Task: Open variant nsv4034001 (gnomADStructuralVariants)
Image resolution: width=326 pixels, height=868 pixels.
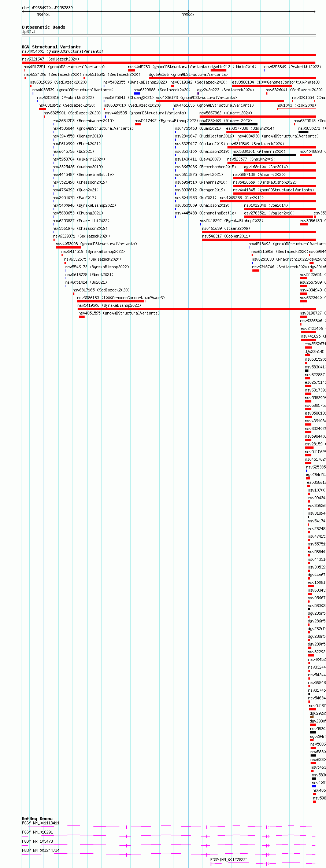Action: (63, 51)
